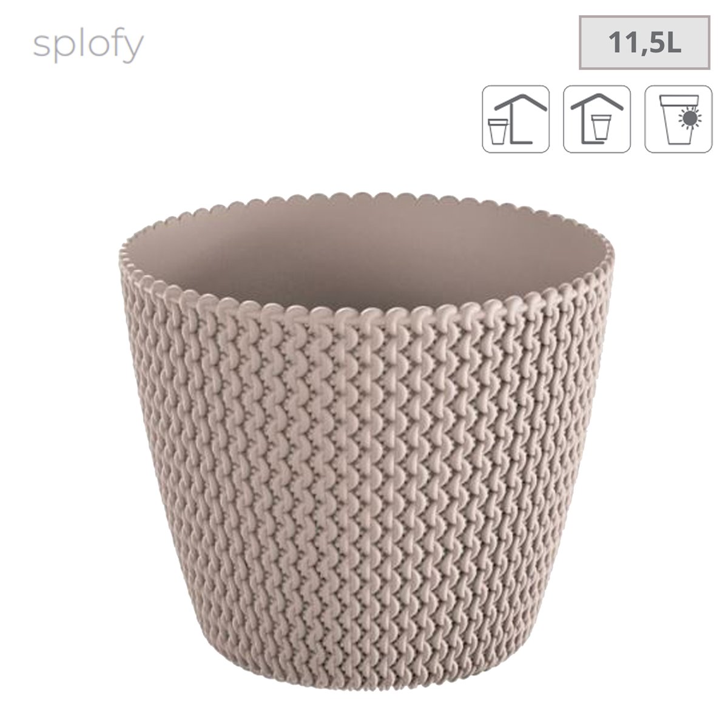Open the splofy brand logo
The width and height of the screenshot is (728, 728).
point(88,45)
